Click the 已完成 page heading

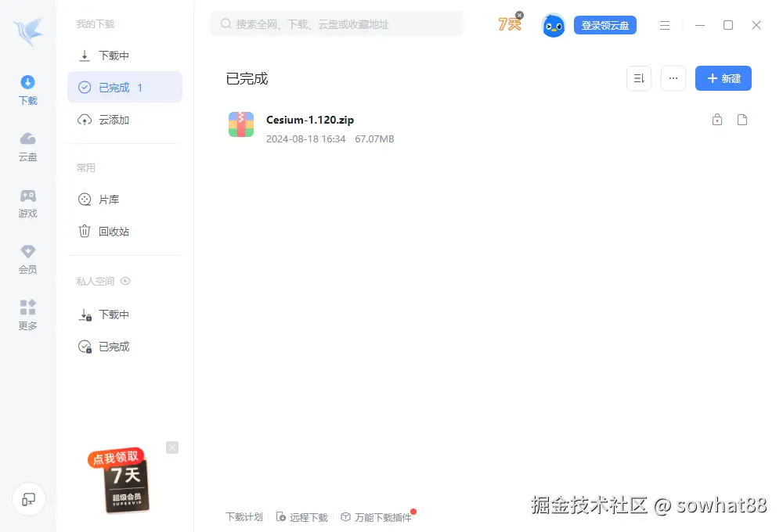coord(247,78)
